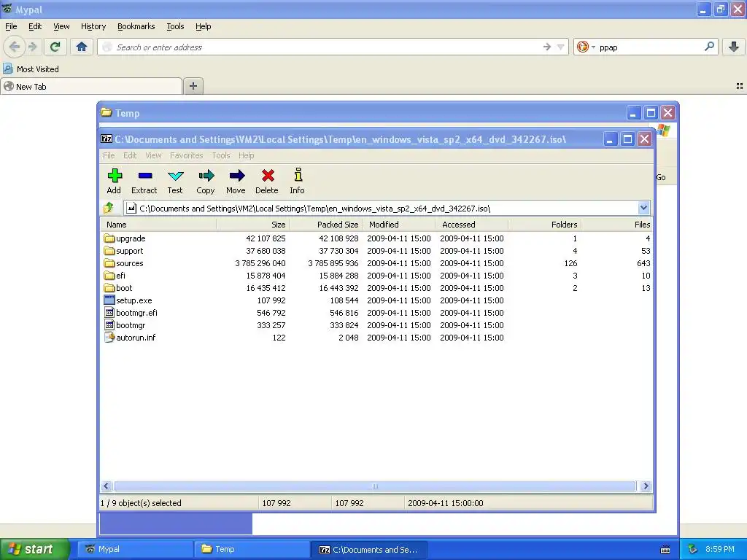Click the Go button in Temp window
747x560 pixels.
point(661,177)
